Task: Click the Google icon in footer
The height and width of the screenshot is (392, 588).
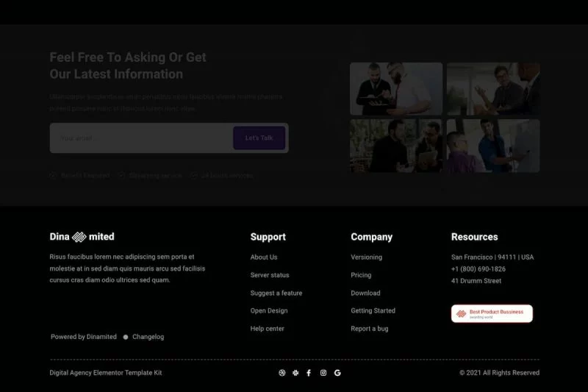Action: click(337, 373)
